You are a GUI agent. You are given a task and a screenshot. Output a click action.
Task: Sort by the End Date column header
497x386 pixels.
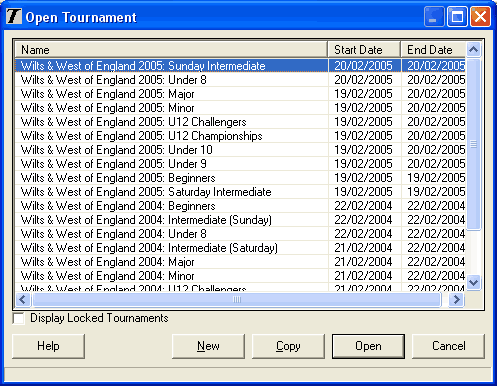point(433,50)
